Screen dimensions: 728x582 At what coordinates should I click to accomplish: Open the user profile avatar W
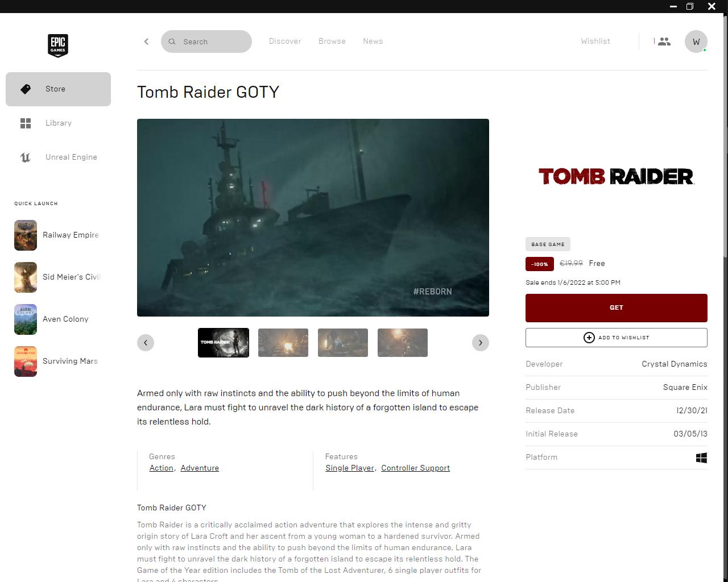(696, 41)
